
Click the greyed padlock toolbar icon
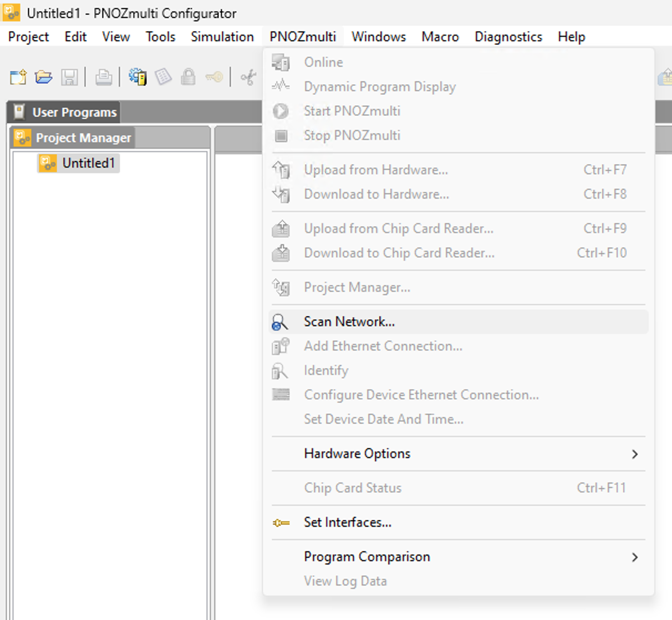click(189, 77)
